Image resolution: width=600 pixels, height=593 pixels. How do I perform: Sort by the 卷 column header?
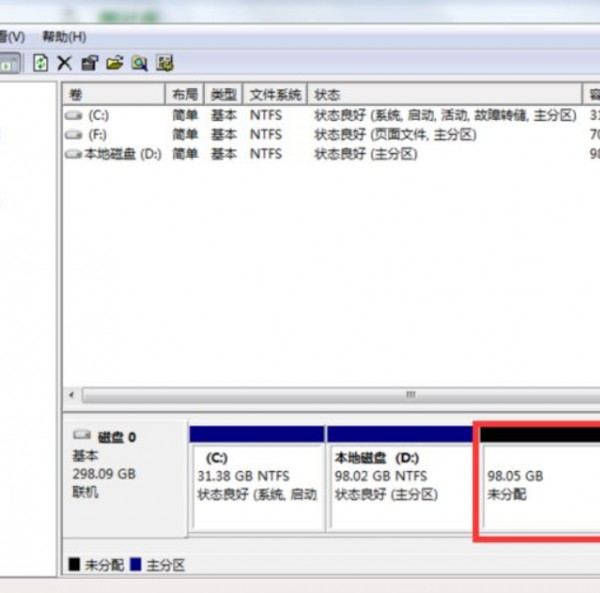[x=112, y=94]
